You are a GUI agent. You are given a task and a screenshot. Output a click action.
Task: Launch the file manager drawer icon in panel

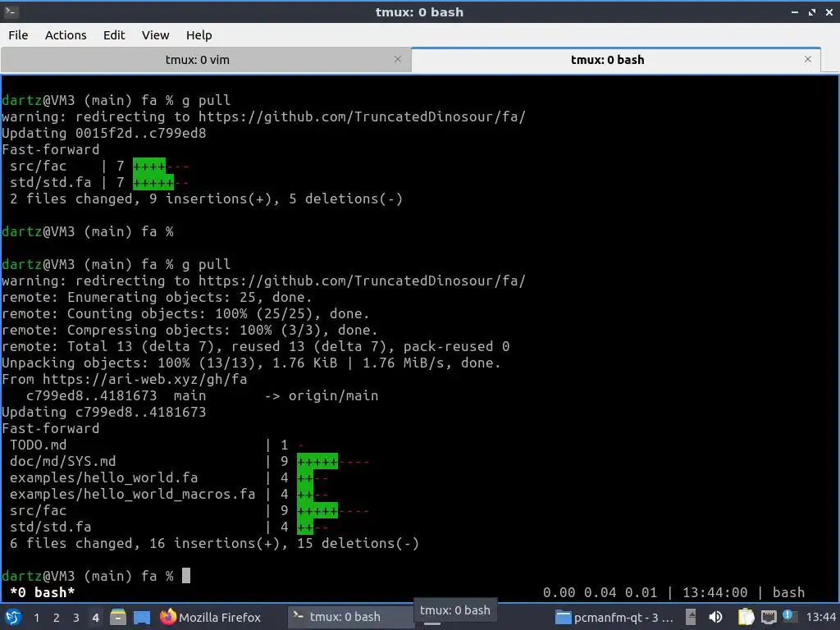[118, 617]
